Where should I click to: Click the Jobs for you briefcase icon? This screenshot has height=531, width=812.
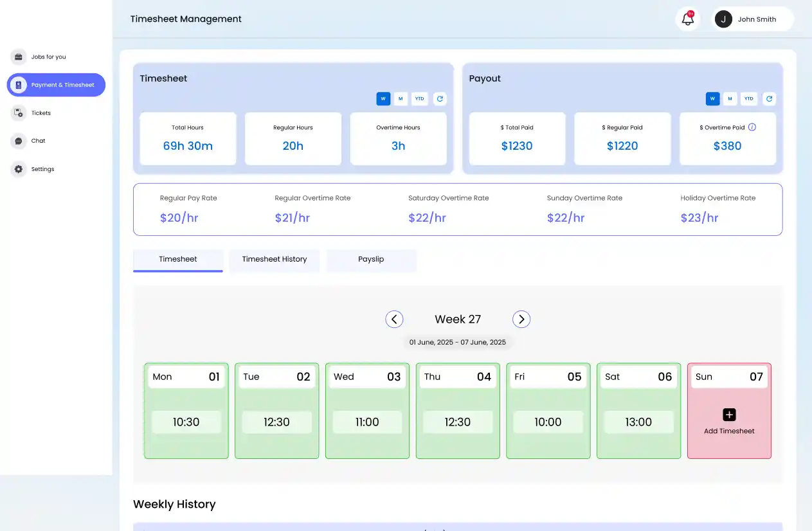point(19,57)
